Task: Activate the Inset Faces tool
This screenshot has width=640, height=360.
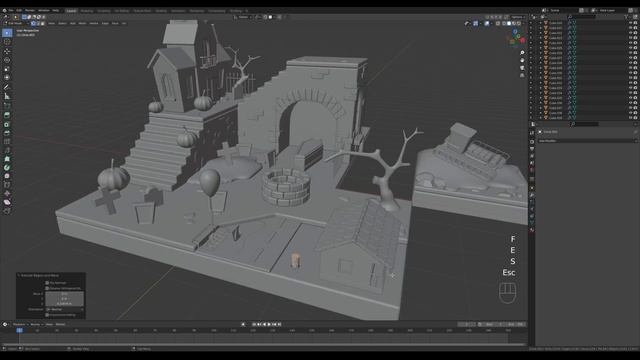Action: (x=7, y=124)
